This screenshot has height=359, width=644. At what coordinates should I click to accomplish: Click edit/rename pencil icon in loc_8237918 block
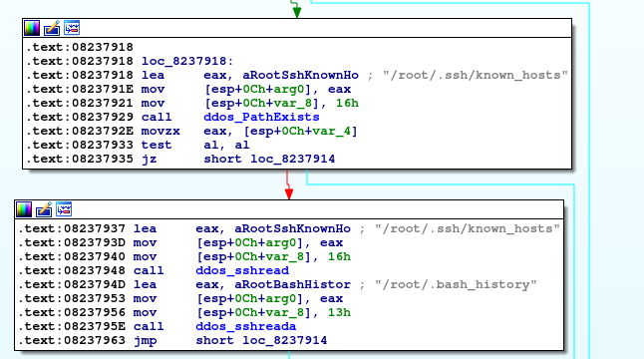coord(52,28)
